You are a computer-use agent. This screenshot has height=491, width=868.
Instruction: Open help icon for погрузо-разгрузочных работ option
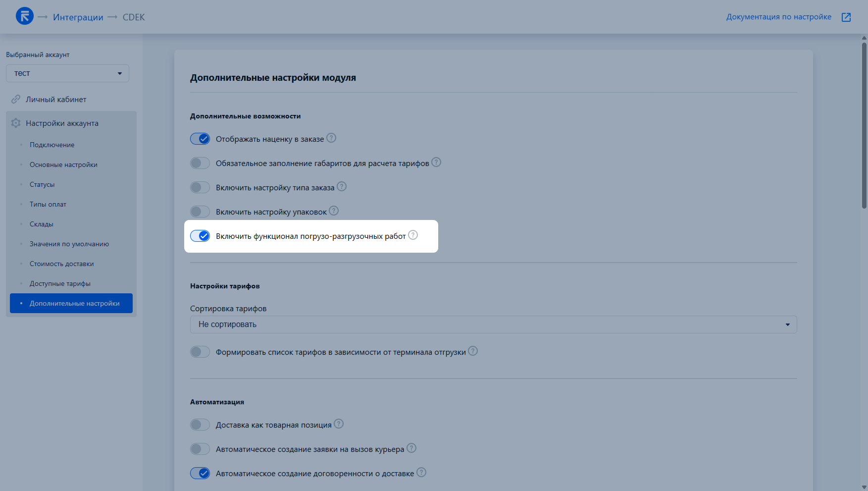[x=413, y=235]
